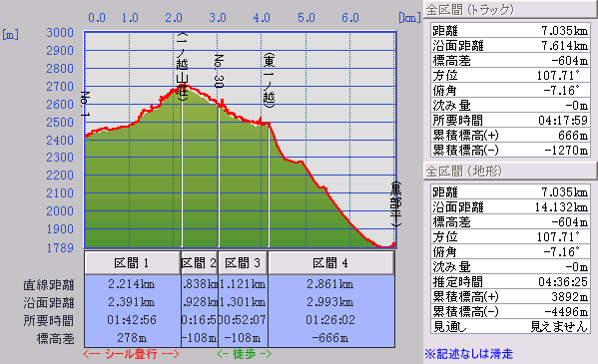This screenshot has width=598, height=364.
Task: Click the 推定時間 label in terrain panel
Action: (x=457, y=282)
